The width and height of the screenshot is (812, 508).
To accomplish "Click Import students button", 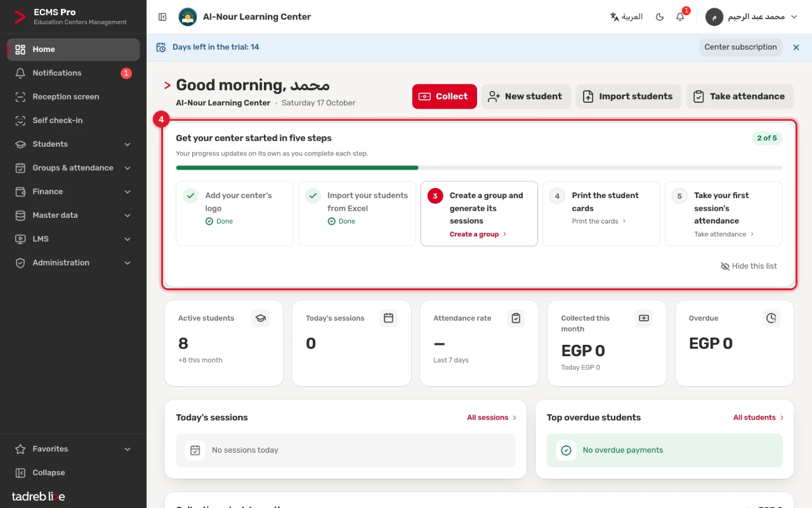I will 629,97.
